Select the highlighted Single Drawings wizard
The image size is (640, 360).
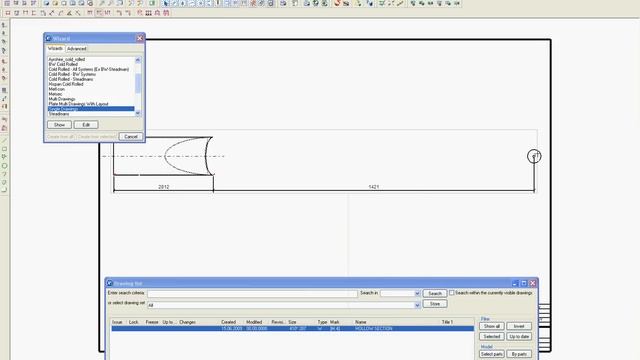tap(91, 109)
